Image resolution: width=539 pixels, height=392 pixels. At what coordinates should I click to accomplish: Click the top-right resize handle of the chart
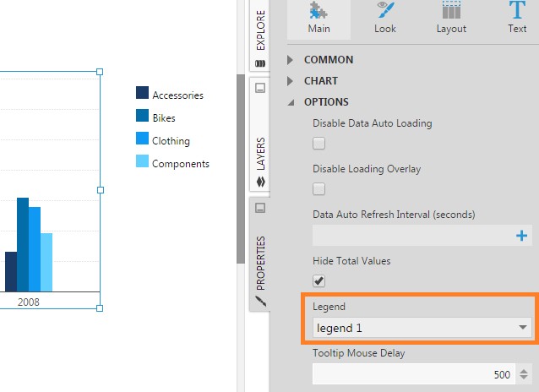(101, 72)
